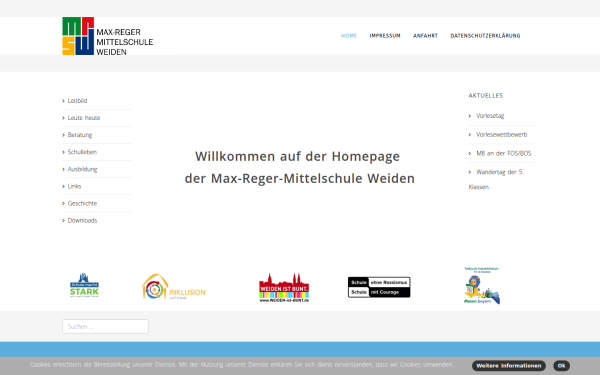Open the ANFAHRT menu item
Screen dimensions: 600x375
point(425,36)
